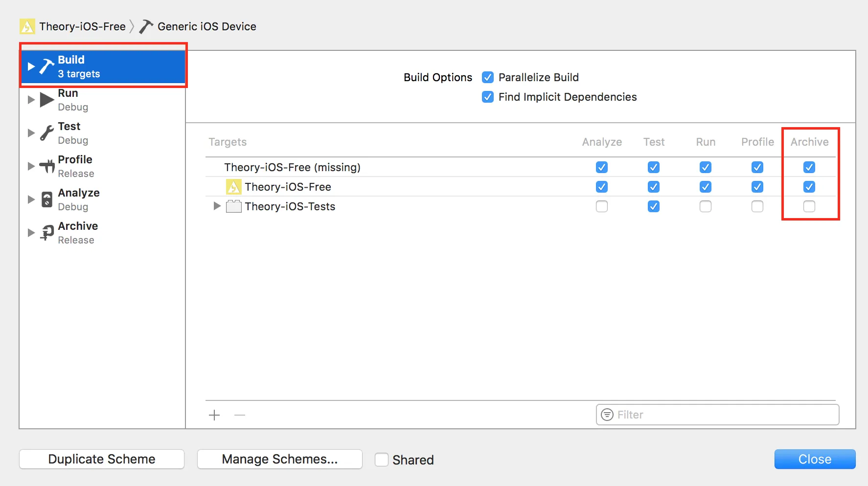Open Manage Schemes dialog
This screenshot has height=486, width=868.
pos(279,459)
